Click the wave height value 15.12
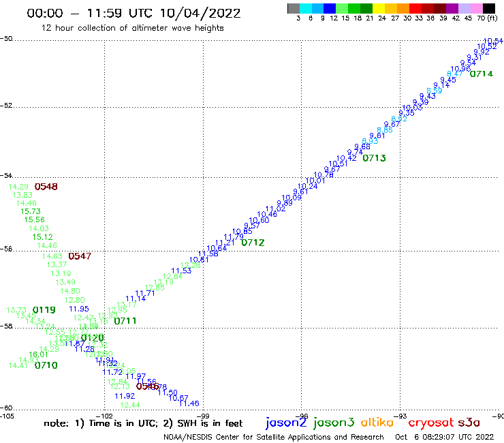 42,237
